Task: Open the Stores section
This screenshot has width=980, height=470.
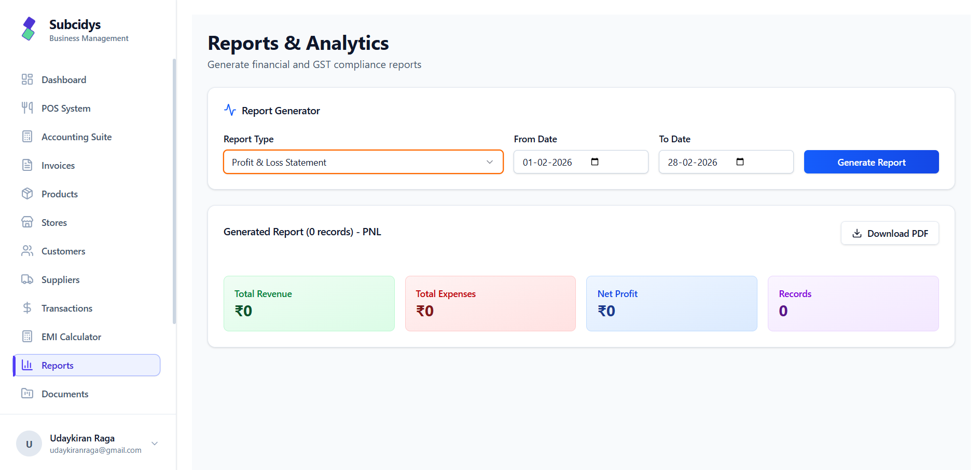Action: point(87,222)
